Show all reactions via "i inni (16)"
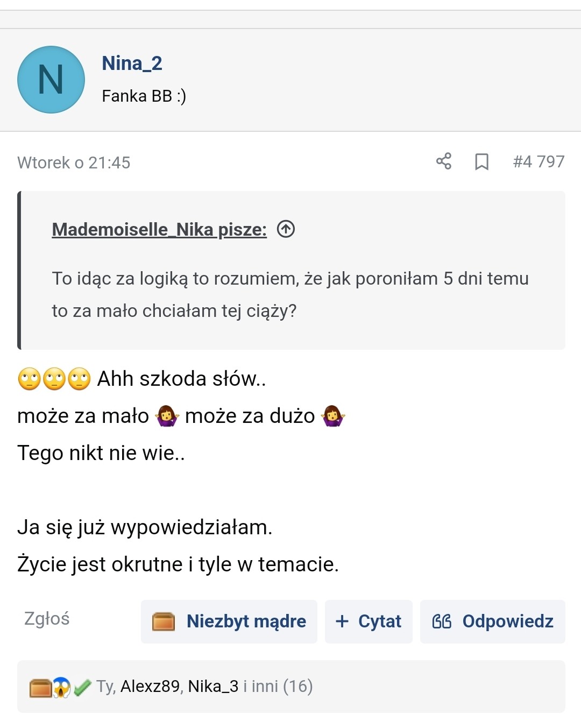The width and height of the screenshot is (581, 728). point(278,687)
